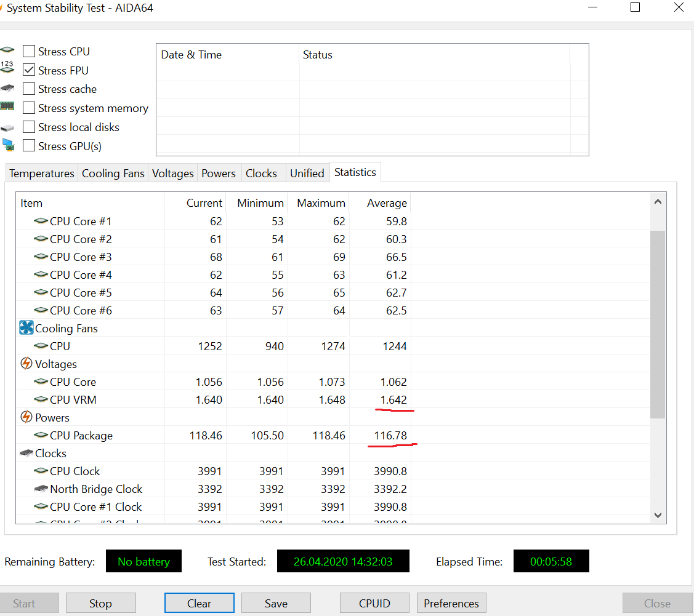Click the 123 icon beside Stress FPU

[x=7, y=67]
